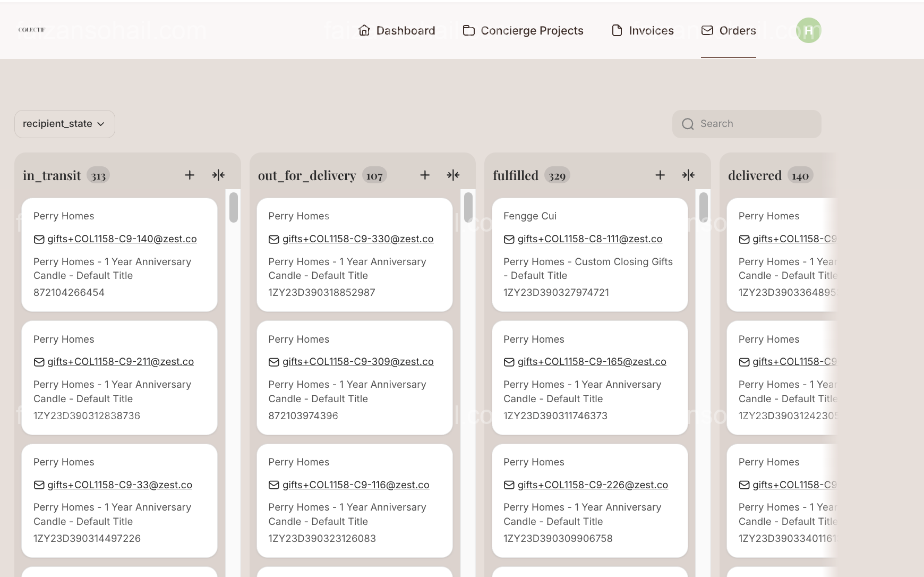Click the search magnifier icon
This screenshot has width=924, height=577.
click(688, 124)
